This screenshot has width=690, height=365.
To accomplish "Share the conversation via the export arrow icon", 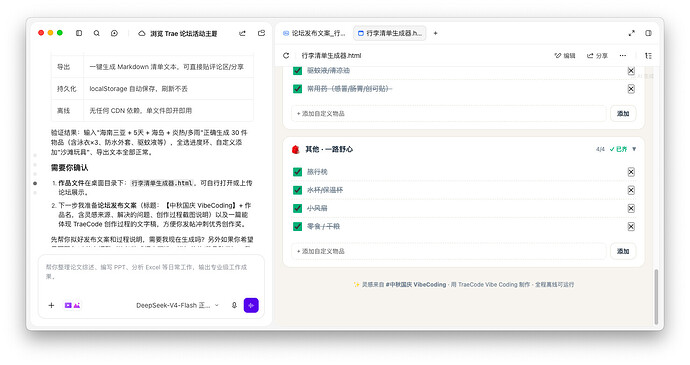I will (242, 33).
